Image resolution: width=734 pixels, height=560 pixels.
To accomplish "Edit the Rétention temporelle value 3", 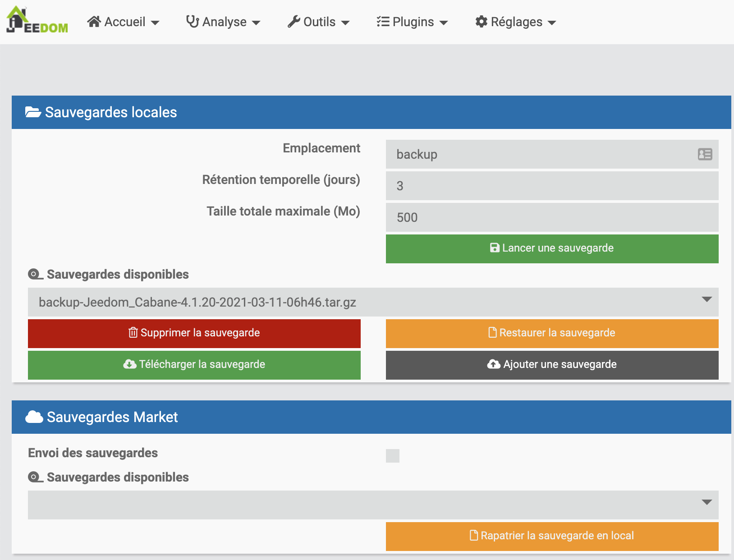I will pyautogui.click(x=552, y=186).
